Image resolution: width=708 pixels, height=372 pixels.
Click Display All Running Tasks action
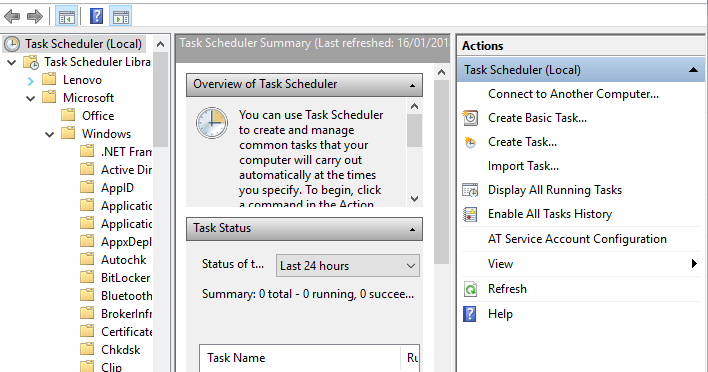554,190
